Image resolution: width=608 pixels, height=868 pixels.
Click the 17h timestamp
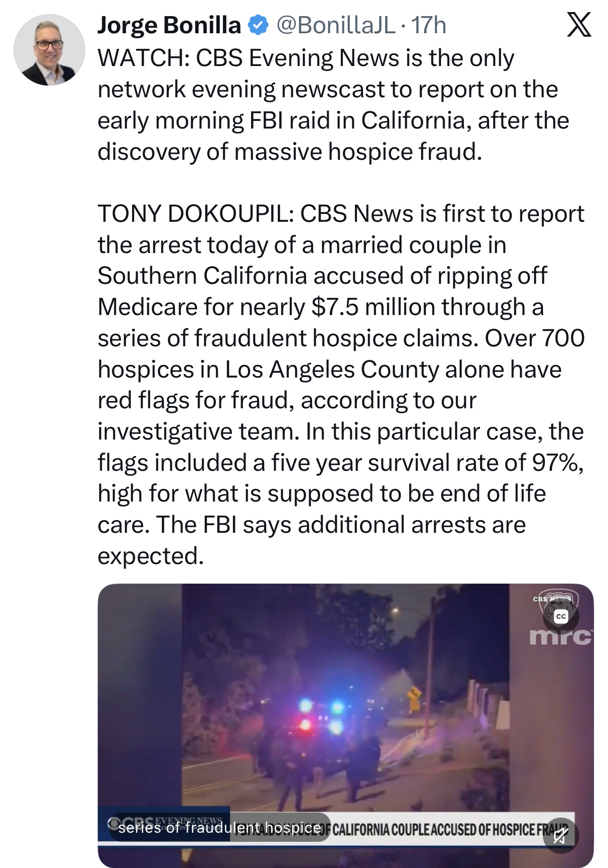pyautogui.click(x=429, y=25)
